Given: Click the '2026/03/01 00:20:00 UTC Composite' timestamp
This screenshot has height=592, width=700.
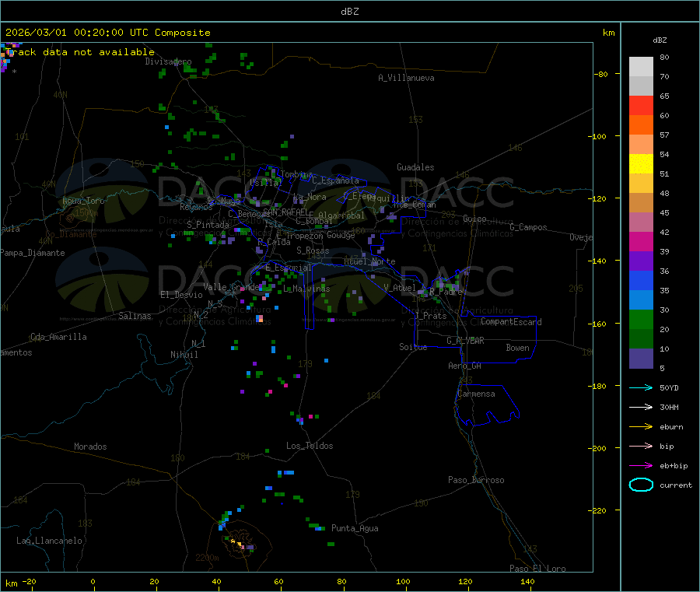Looking at the screenshot, I should pyautogui.click(x=107, y=33).
